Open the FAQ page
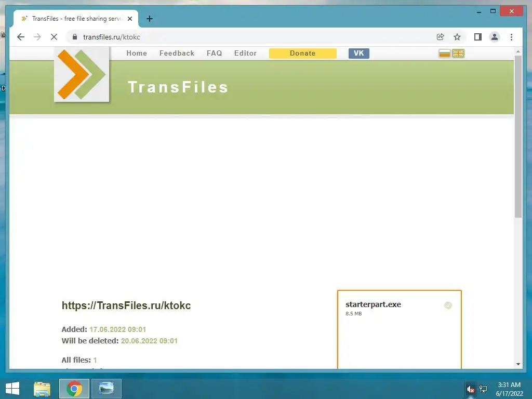This screenshot has height=399, width=532. coord(215,54)
